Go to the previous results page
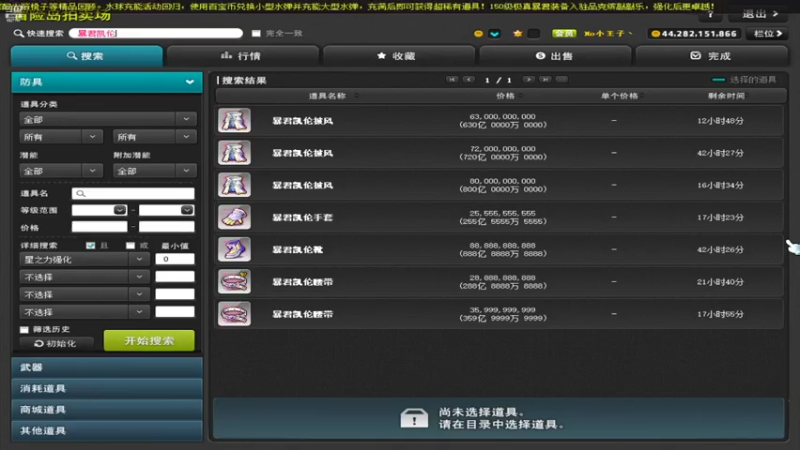Viewport: 800px width, 450px height. (469, 80)
